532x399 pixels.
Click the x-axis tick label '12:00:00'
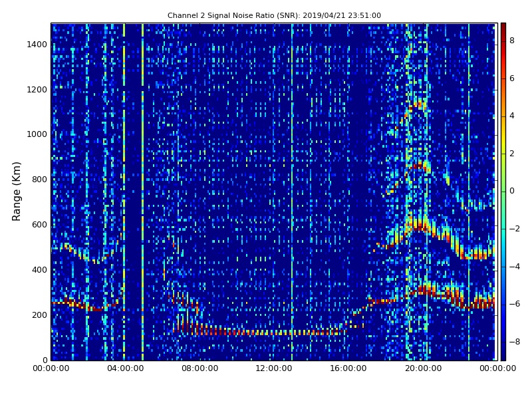[274, 368]
